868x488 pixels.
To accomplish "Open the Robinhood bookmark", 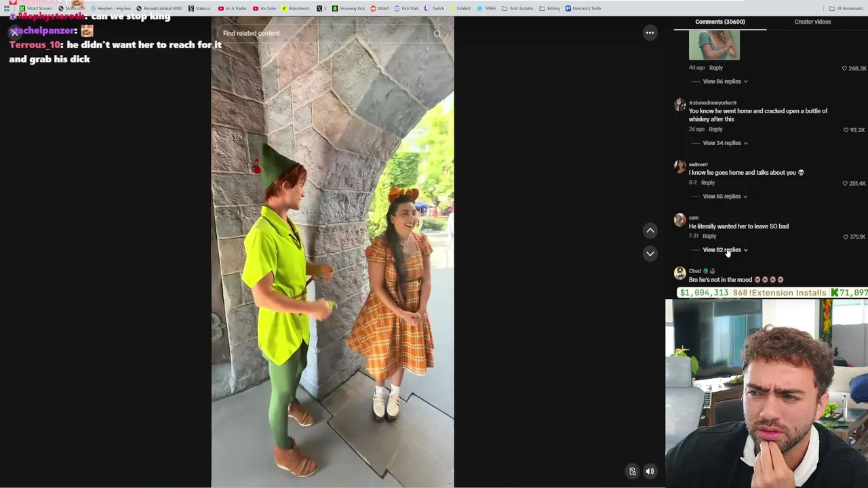I will point(295,8).
